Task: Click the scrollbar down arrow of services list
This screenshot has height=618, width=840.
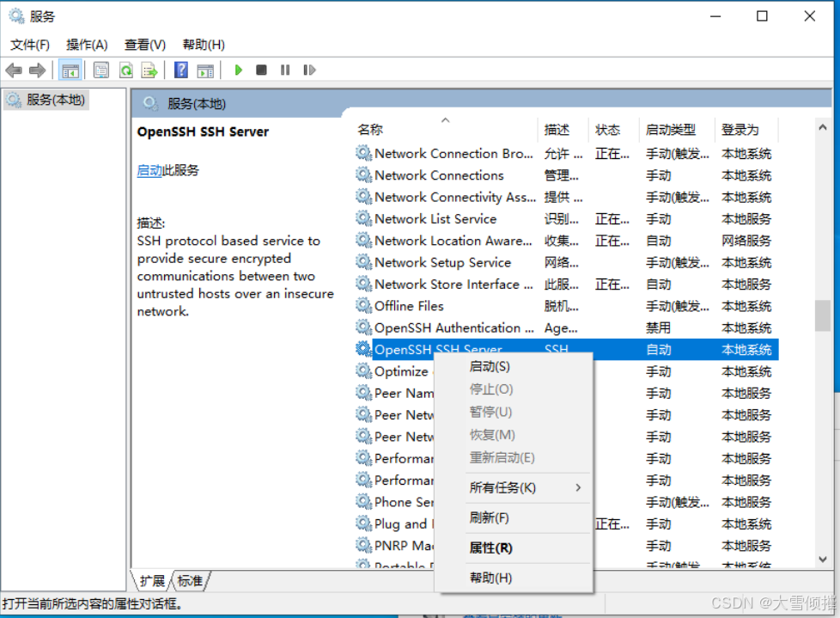Action: (823, 559)
